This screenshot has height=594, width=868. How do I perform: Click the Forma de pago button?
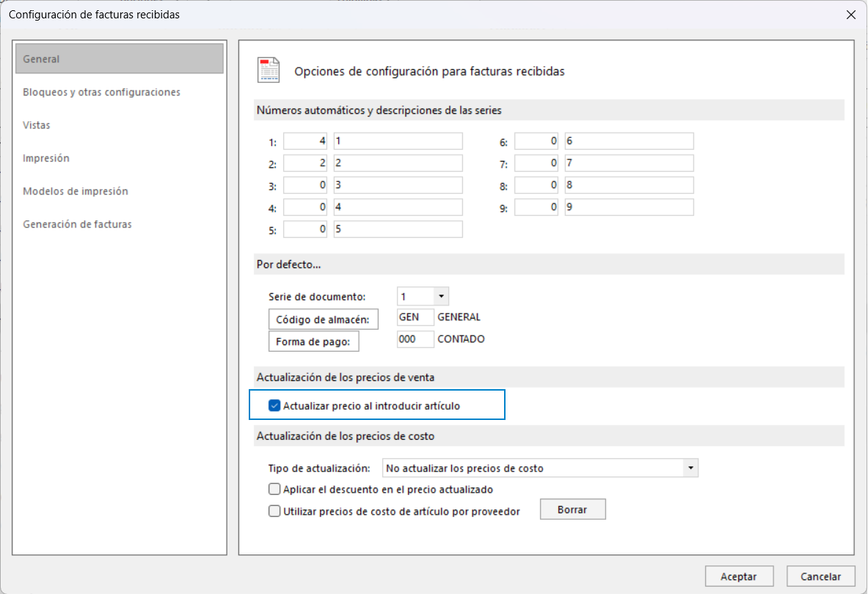(x=313, y=341)
